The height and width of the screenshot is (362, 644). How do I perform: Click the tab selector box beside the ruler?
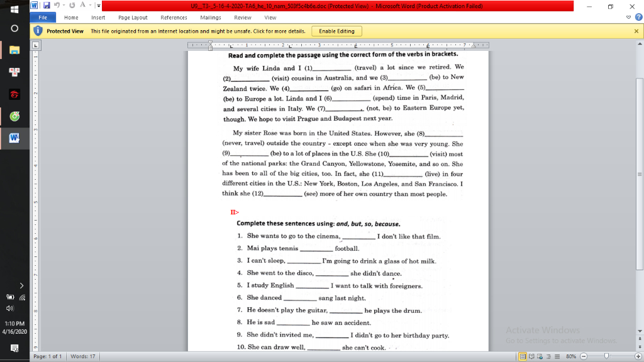pos(36,45)
